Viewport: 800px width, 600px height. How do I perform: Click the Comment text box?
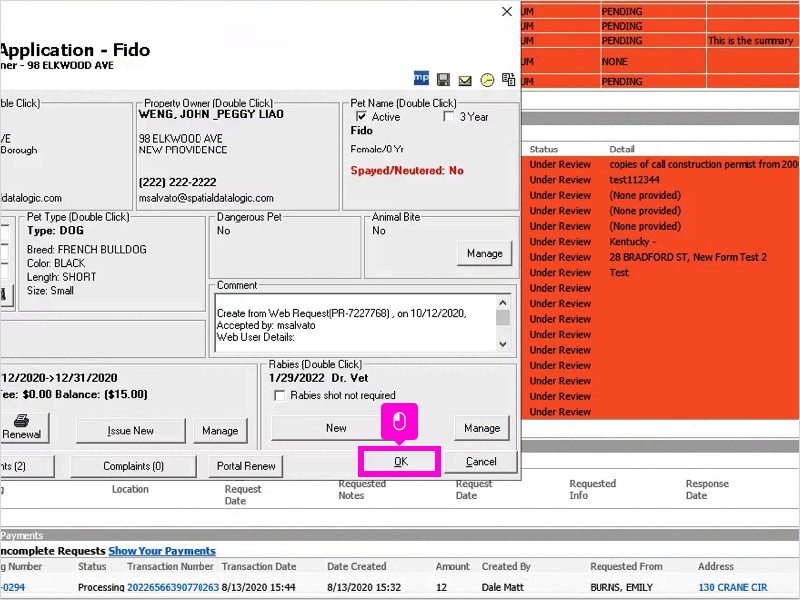click(356, 323)
